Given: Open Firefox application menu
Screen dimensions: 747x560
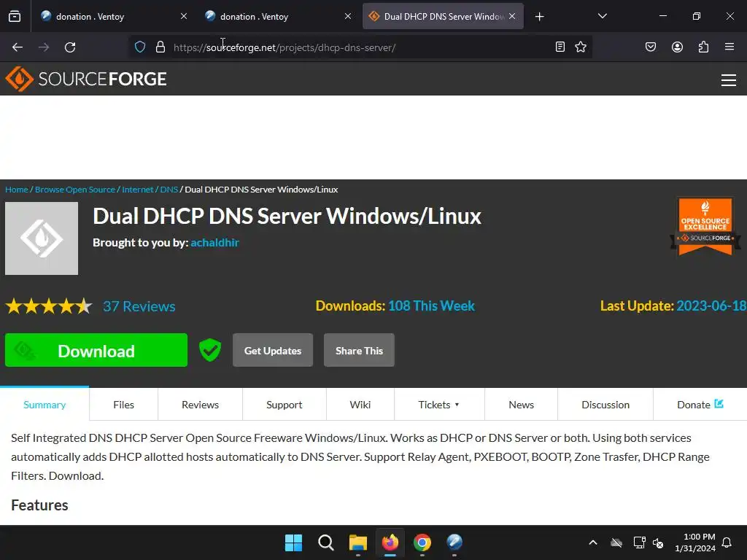Looking at the screenshot, I should 729,47.
